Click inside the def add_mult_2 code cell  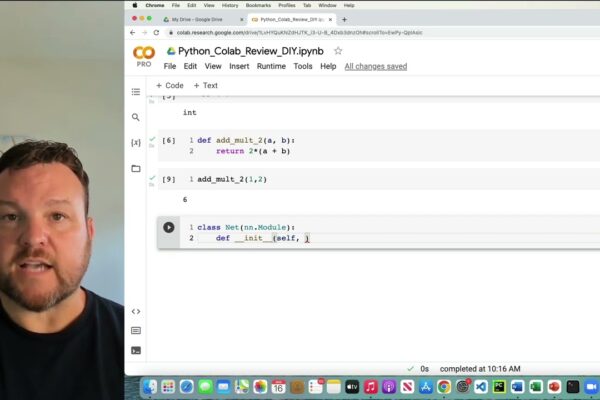coord(379,146)
